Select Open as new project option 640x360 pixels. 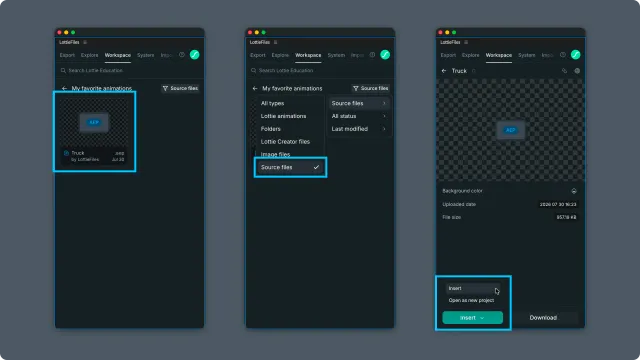[x=471, y=300]
